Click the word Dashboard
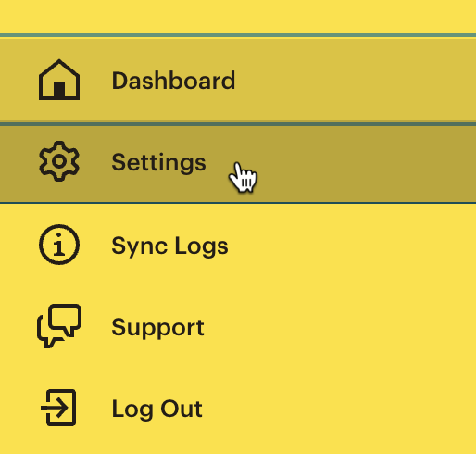The height and width of the screenshot is (454, 476). (x=173, y=81)
